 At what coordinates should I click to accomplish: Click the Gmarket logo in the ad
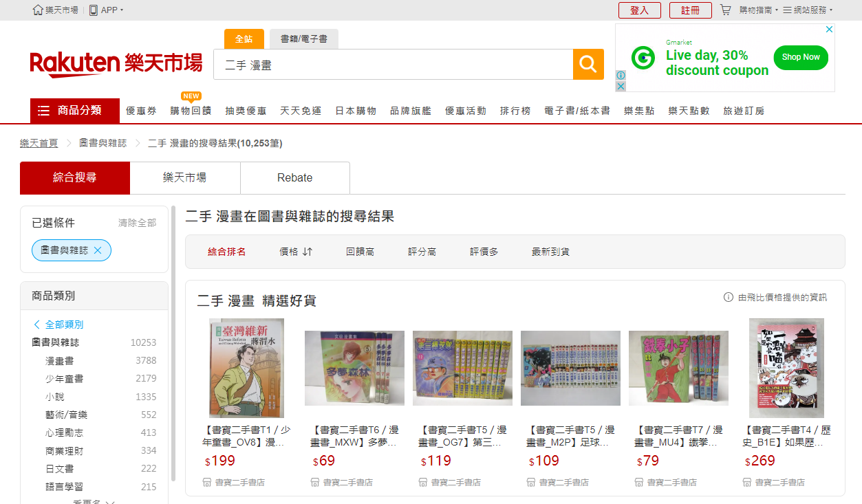[643, 58]
